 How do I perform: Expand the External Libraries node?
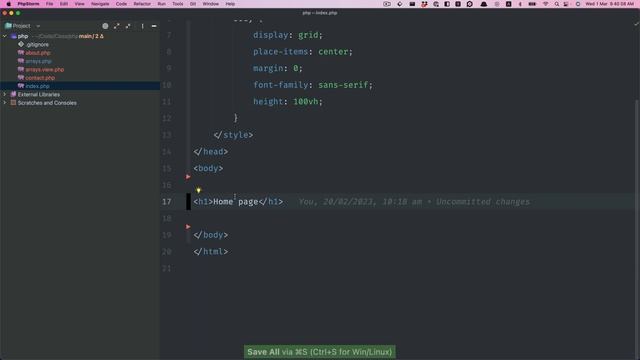coord(5,94)
